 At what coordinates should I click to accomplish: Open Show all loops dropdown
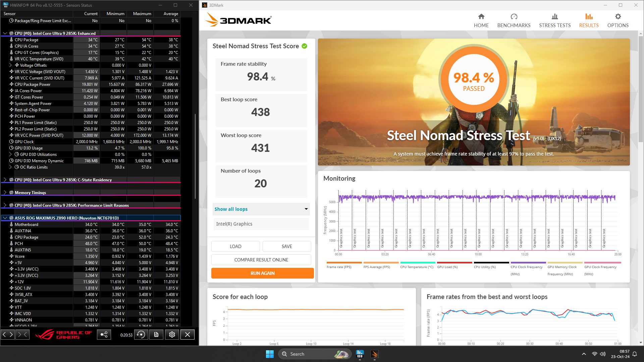pos(261,209)
